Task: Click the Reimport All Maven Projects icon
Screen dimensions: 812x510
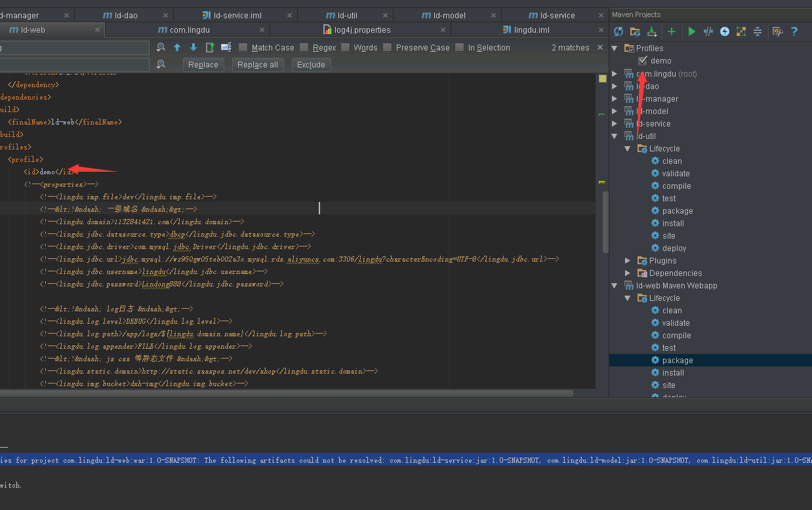Action: point(619,31)
